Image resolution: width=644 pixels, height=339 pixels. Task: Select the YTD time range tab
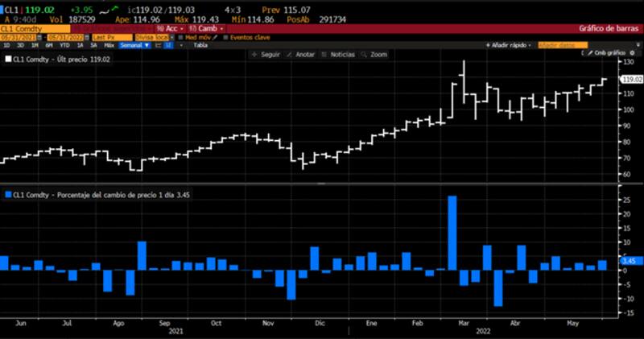[x=64, y=45]
